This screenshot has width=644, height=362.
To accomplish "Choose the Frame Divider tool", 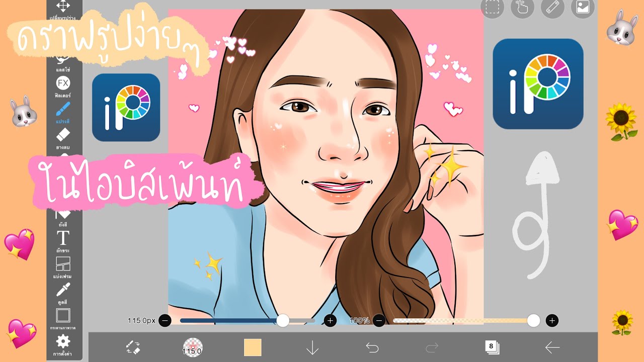I will click(63, 264).
